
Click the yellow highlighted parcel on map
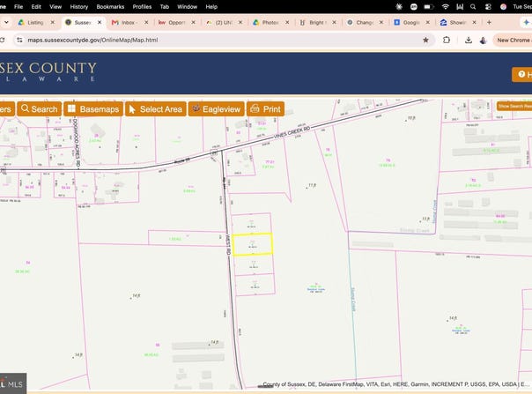(x=252, y=244)
